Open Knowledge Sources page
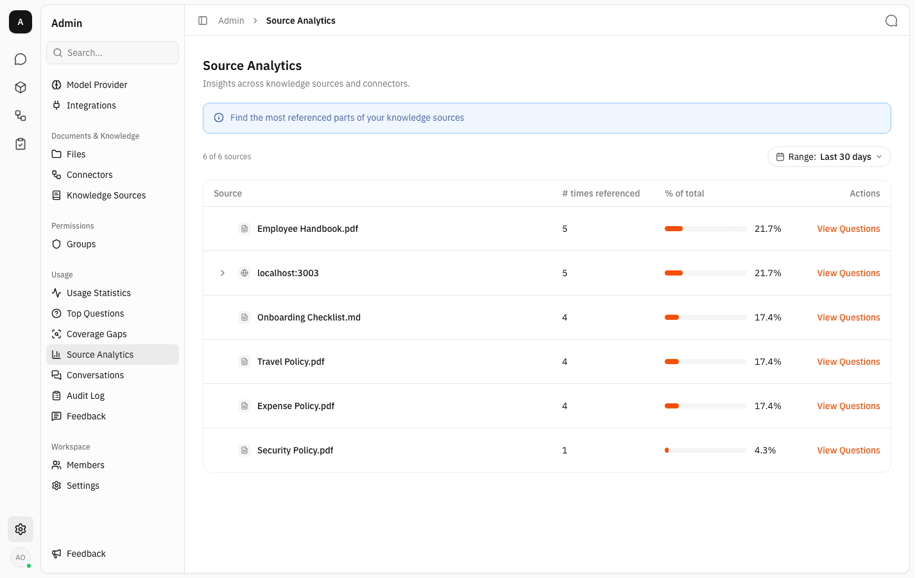 click(112, 195)
